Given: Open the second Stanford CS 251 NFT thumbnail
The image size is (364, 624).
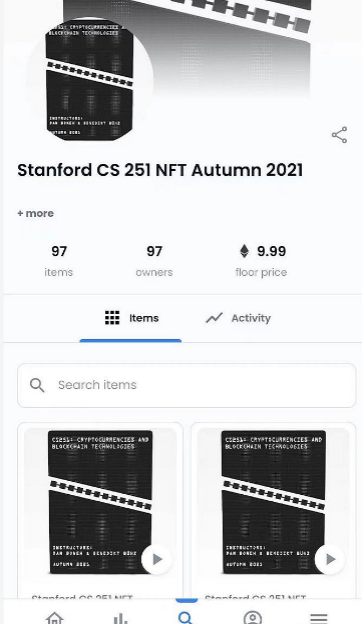Looking at the screenshot, I should tap(273, 502).
